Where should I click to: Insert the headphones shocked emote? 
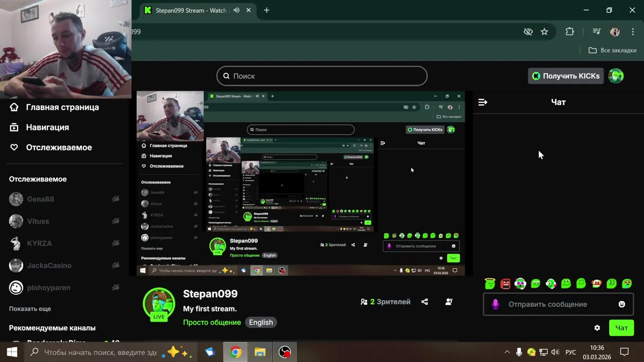tap(520, 284)
